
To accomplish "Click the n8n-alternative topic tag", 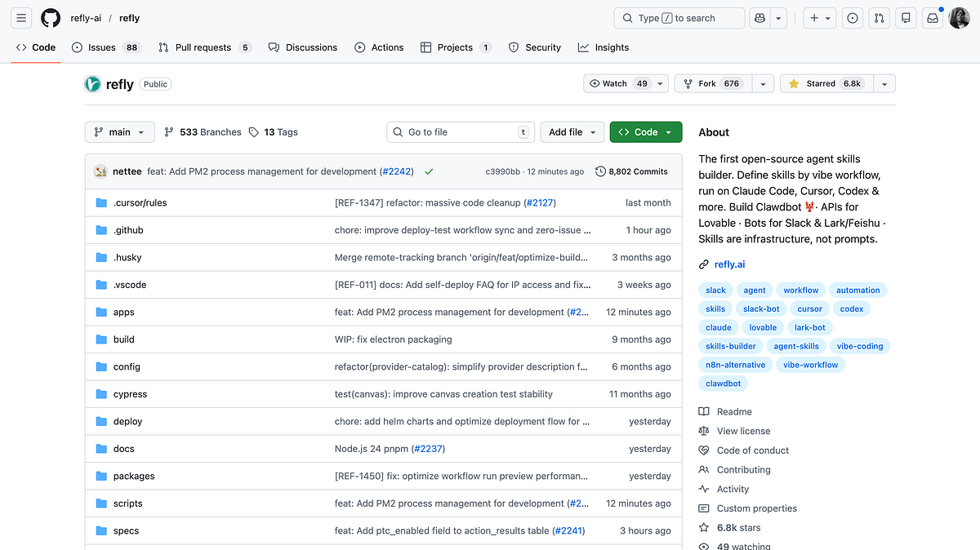I will tap(736, 365).
